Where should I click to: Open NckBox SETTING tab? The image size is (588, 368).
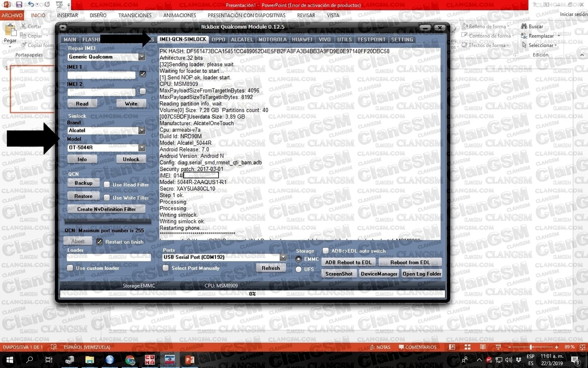click(402, 39)
